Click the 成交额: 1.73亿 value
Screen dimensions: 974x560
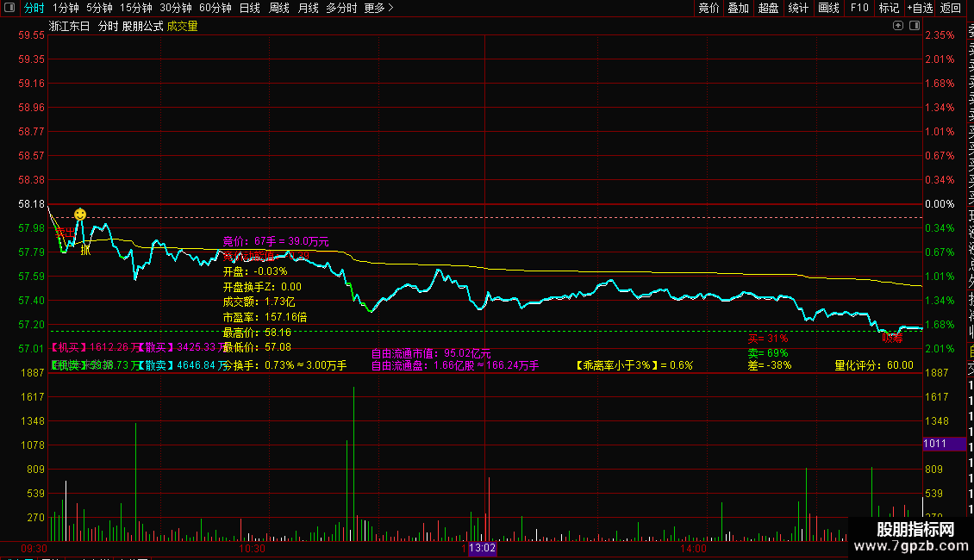point(259,302)
